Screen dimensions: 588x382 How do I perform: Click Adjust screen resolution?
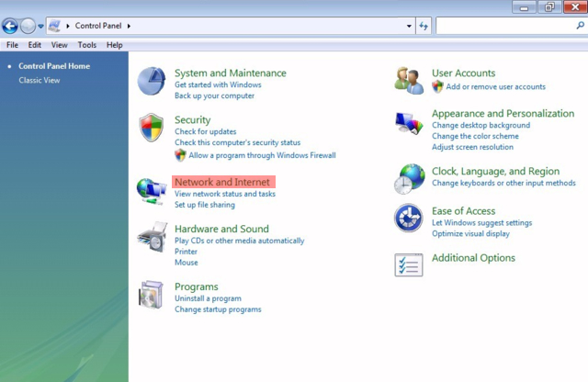[x=472, y=147]
